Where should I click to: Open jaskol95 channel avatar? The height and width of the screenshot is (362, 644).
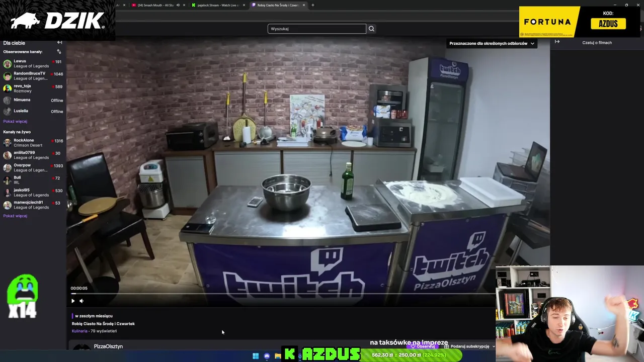coord(7,193)
